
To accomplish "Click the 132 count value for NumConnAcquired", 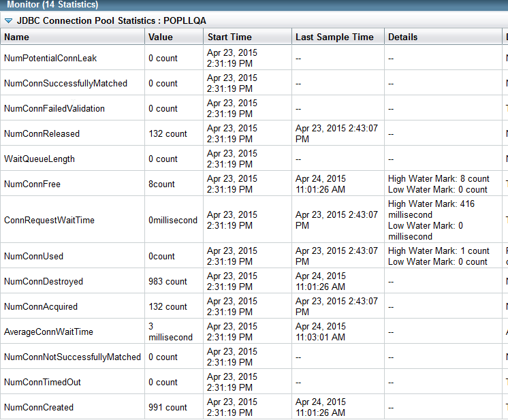I will coord(168,307).
